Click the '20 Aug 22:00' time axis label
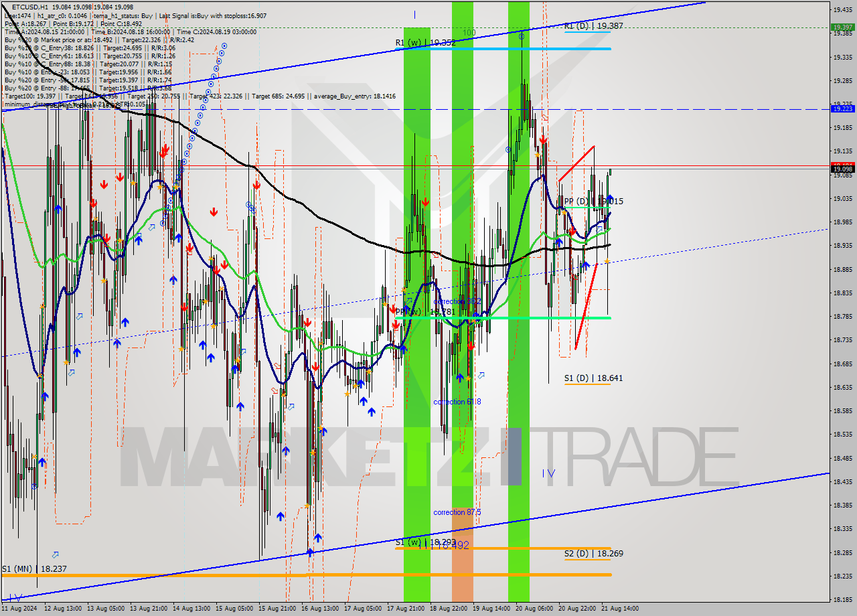The height and width of the screenshot is (616, 857). (577, 609)
